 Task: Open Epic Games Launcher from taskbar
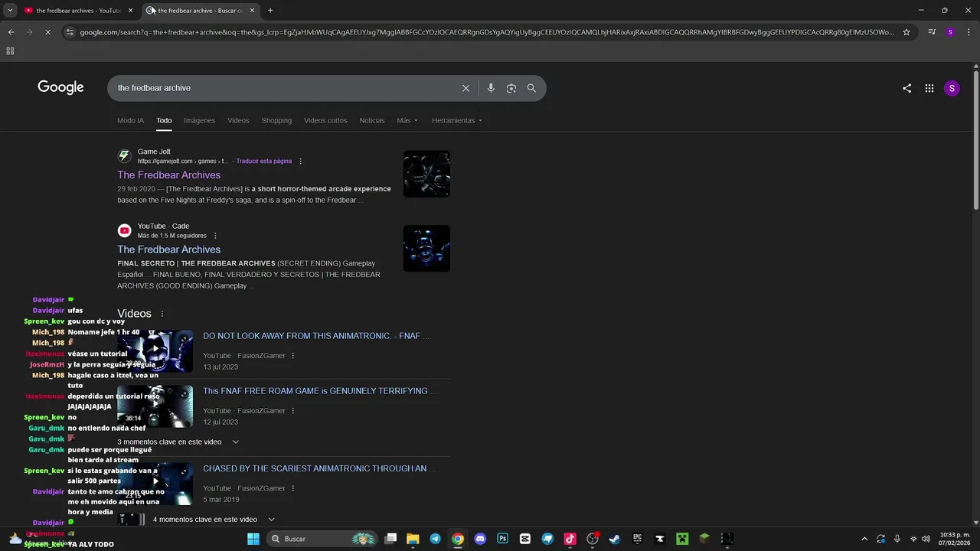[637, 539]
